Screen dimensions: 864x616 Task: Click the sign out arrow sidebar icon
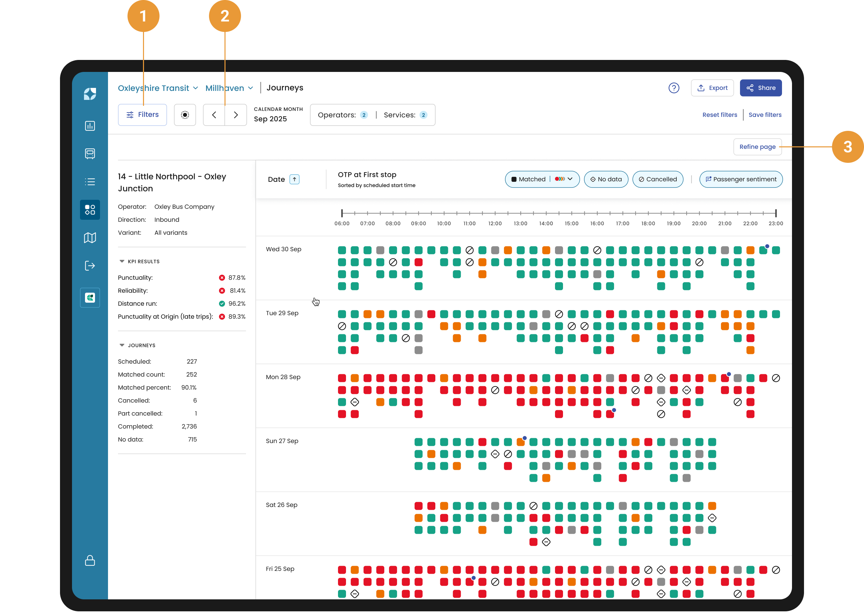tap(90, 265)
